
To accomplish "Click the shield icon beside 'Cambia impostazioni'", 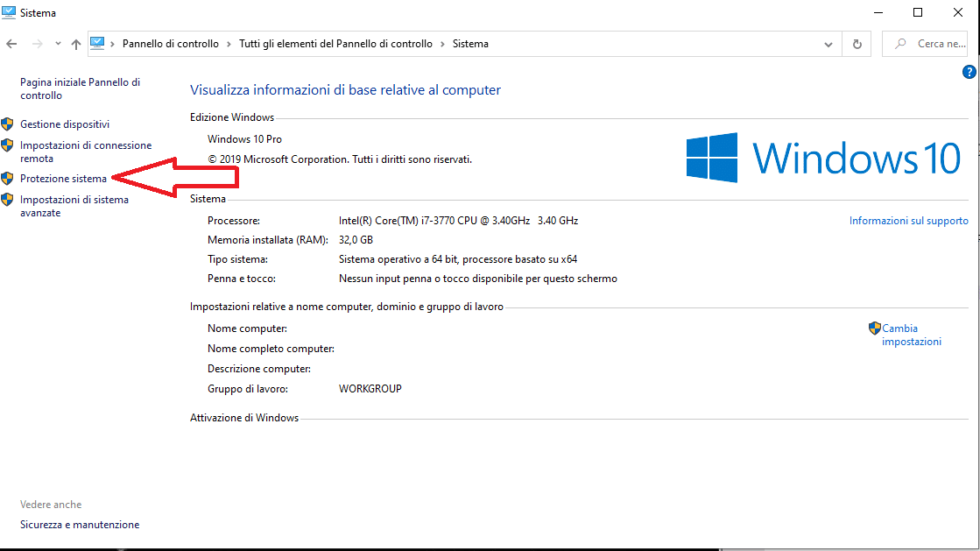I will 874,328.
